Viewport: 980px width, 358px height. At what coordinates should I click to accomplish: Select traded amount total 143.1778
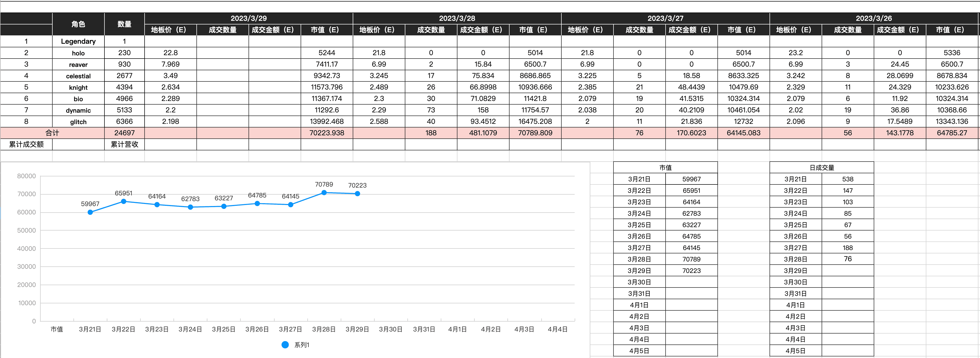pyautogui.click(x=900, y=133)
